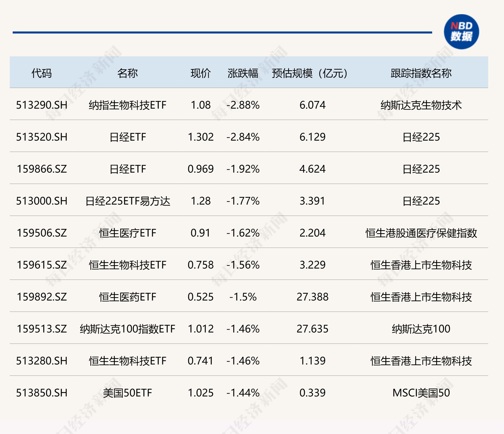504x434 pixels.
Task: Click the 27.388 scale value
Action: (x=312, y=297)
